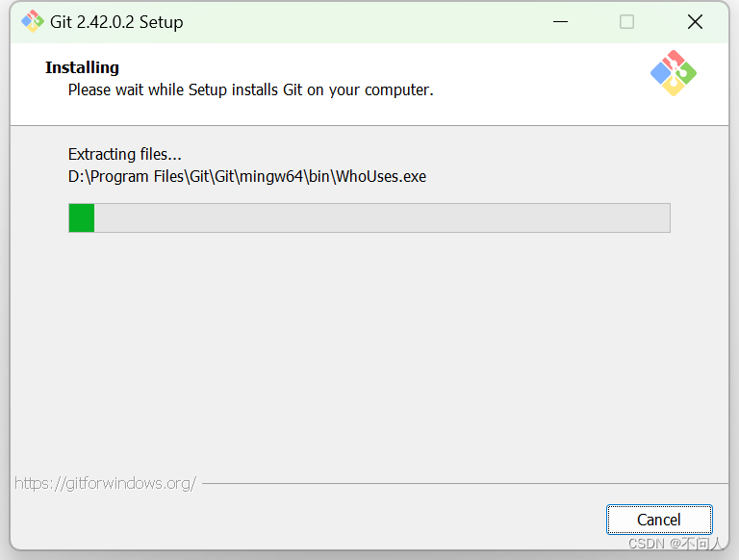739x560 pixels.
Task: Click the Git icon in title bar
Action: 33,22
